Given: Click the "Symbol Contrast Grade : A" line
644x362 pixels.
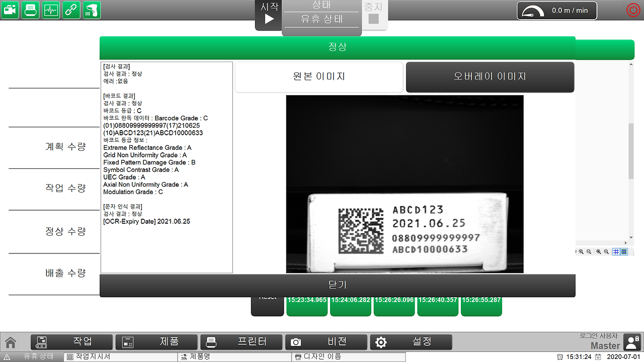Looking at the screenshot, I should pos(141,170).
